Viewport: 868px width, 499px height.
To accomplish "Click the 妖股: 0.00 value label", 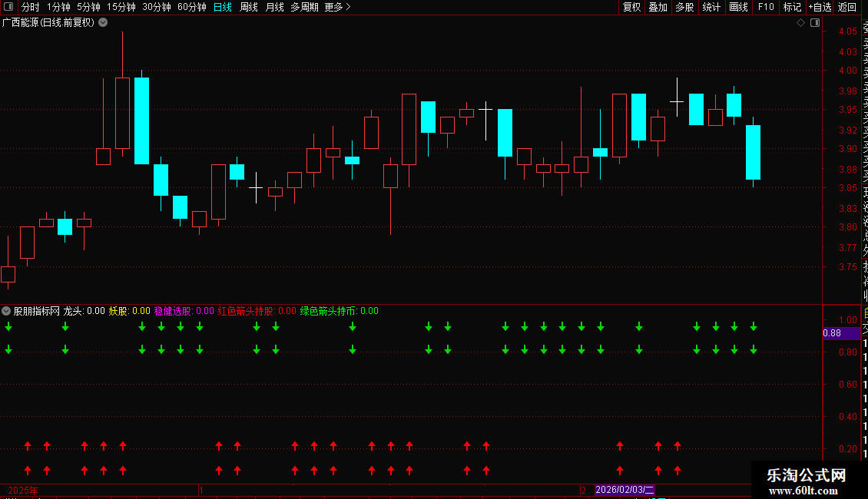I will 130,311.
